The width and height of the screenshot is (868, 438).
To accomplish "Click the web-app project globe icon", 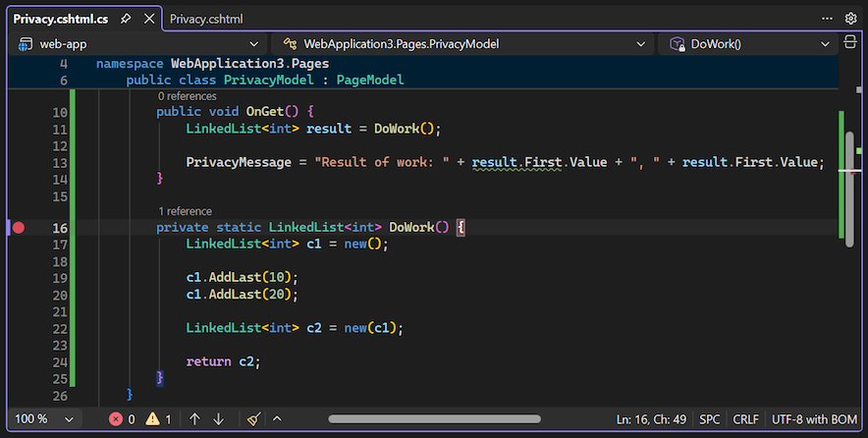I will tap(25, 44).
